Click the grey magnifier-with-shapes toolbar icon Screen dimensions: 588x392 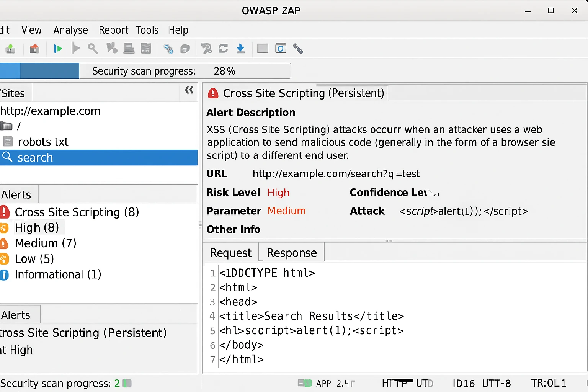206,48
